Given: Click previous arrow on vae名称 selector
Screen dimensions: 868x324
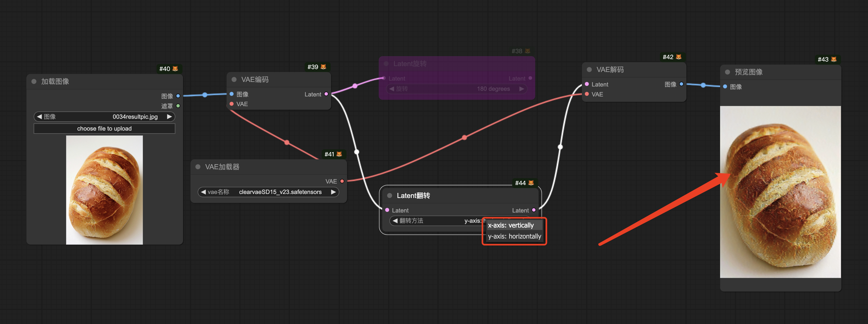Looking at the screenshot, I should pyautogui.click(x=203, y=192).
